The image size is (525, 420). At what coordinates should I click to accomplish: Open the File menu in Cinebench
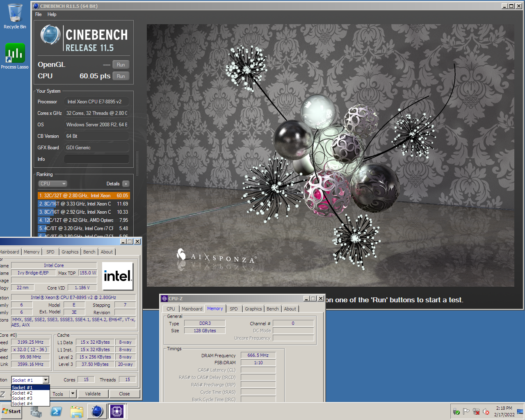[39, 14]
